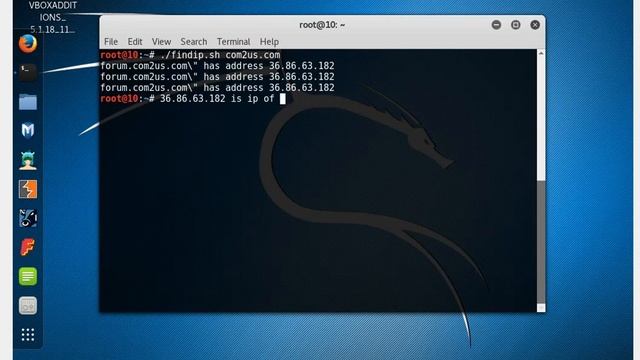Minimize the terminal window
The width and height of the screenshot is (640, 360).
click(x=496, y=25)
